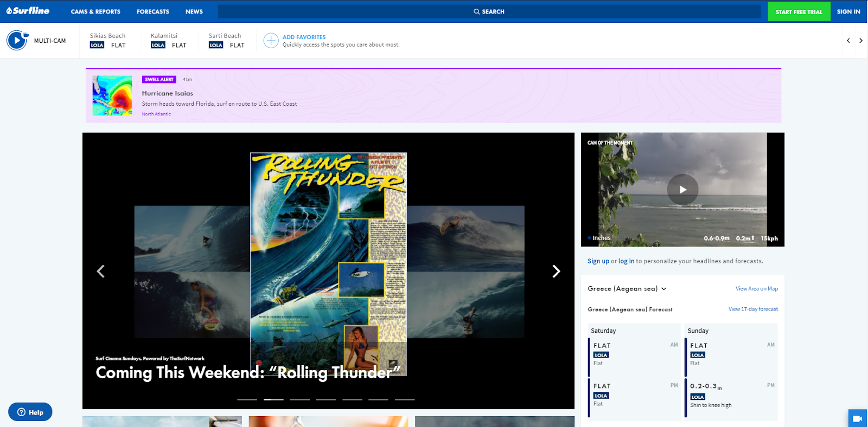Click the Search field

[489, 11]
